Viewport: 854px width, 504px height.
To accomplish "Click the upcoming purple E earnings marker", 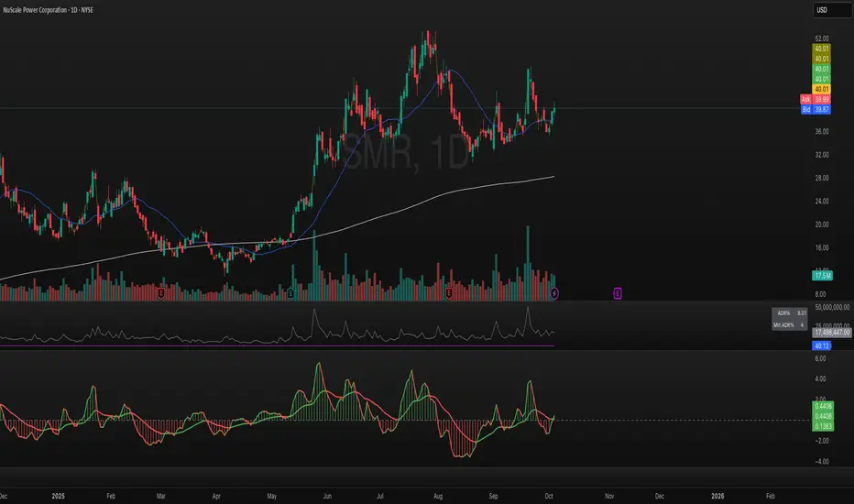I will [x=617, y=293].
